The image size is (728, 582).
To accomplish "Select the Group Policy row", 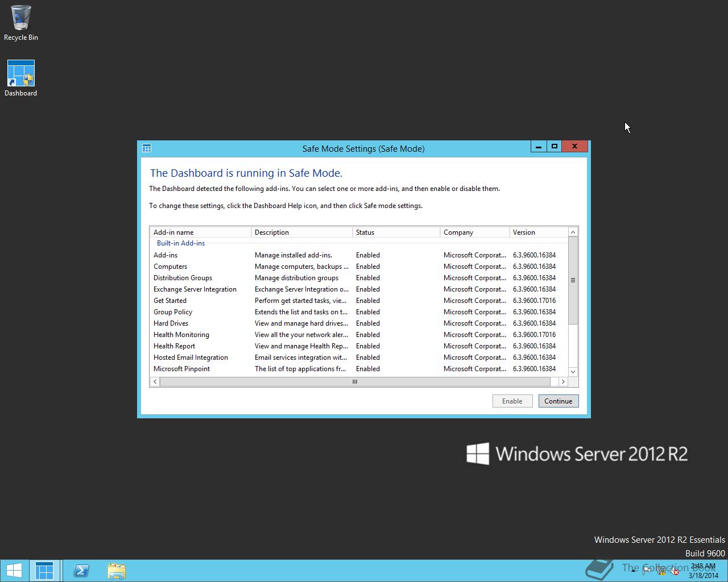I will (x=359, y=312).
